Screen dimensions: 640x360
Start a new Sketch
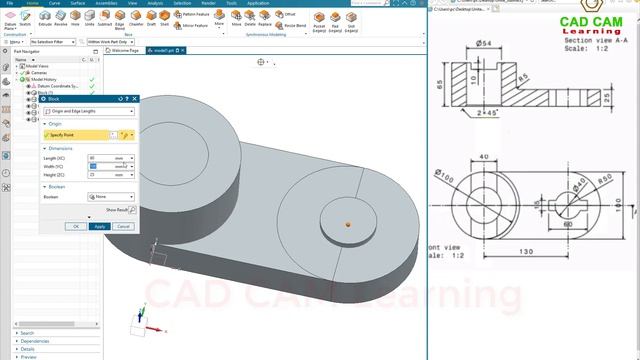point(25,19)
